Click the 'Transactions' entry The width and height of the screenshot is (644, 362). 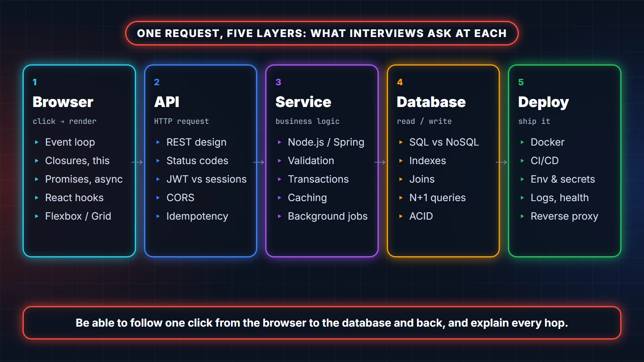318,179
